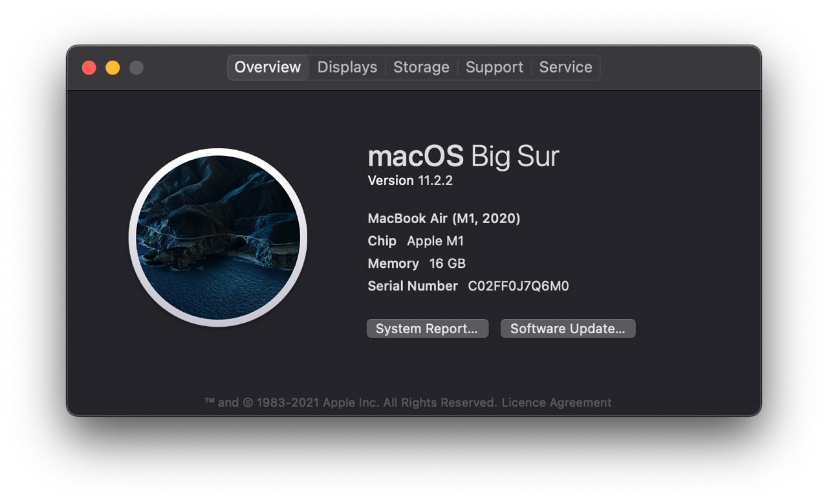Switch to the Overview tab
This screenshot has height=504, width=828.
click(268, 67)
